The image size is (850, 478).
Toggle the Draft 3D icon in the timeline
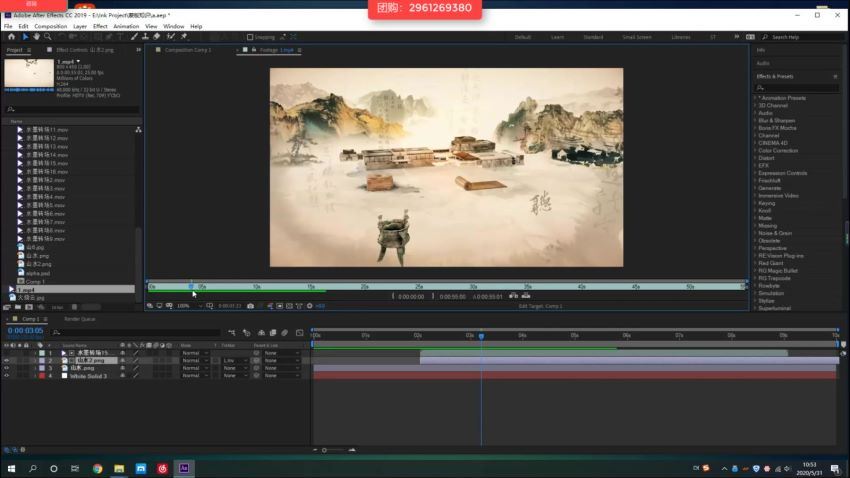click(247, 333)
